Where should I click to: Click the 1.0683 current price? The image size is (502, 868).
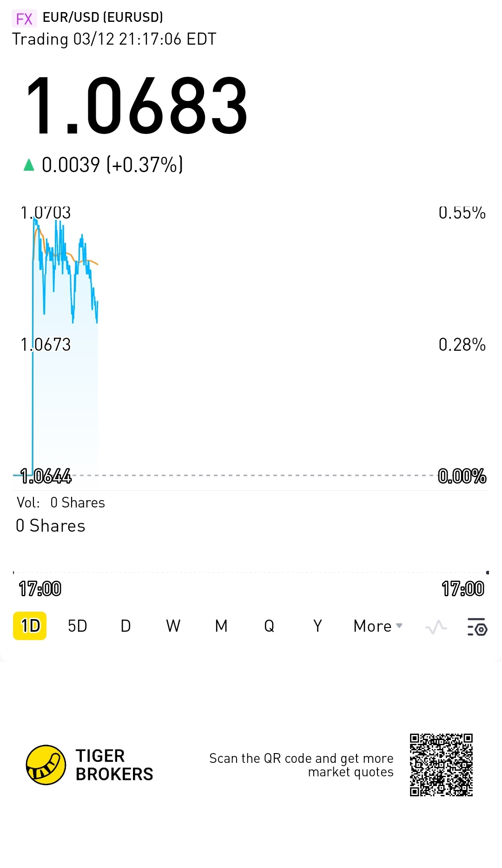tap(136, 106)
